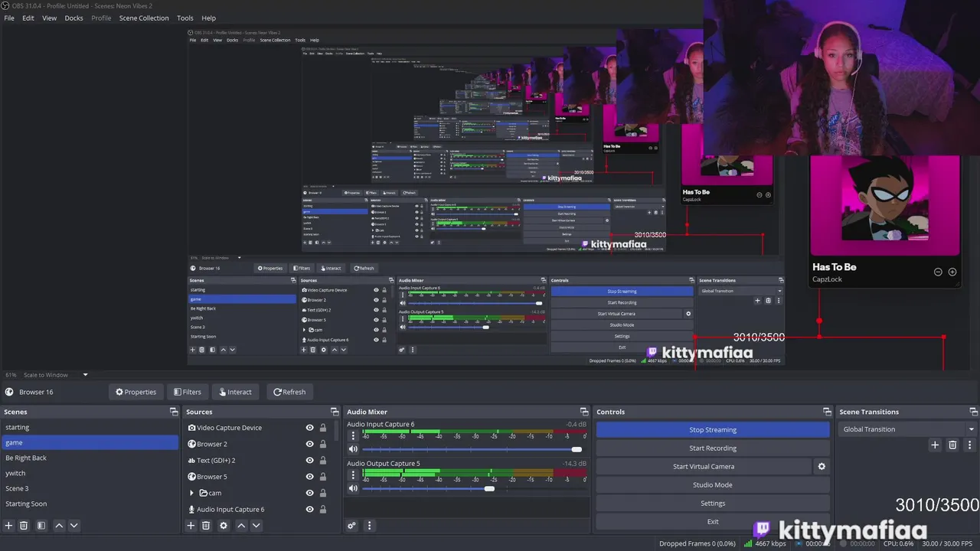This screenshot has height=551, width=980.
Task: Undock the Scenes panel
Action: tap(174, 412)
